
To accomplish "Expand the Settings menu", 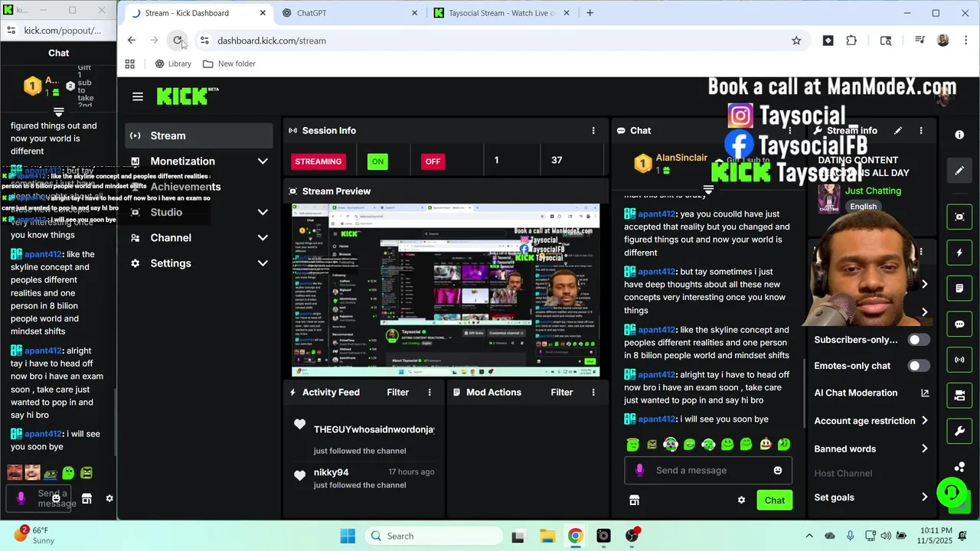I will click(x=199, y=263).
